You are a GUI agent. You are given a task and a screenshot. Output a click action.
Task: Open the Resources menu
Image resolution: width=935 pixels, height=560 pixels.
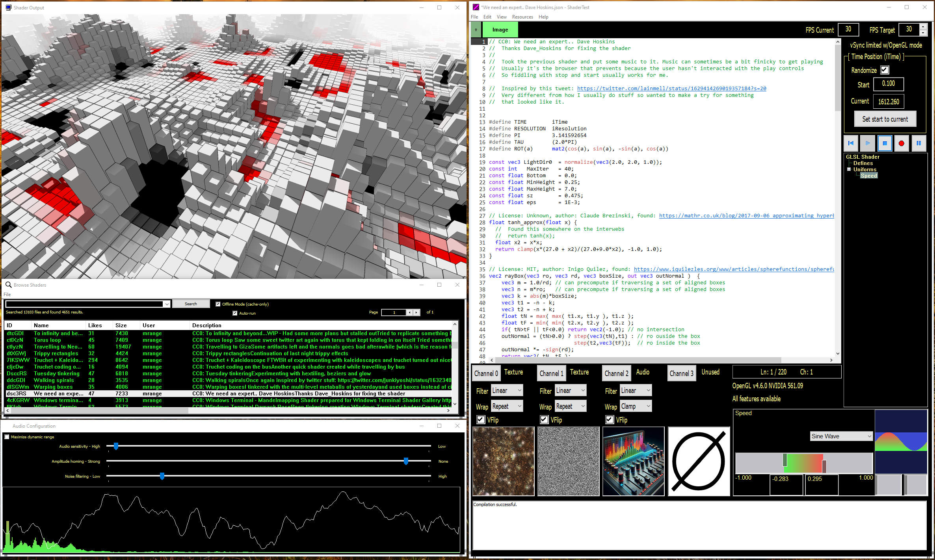pos(522,17)
